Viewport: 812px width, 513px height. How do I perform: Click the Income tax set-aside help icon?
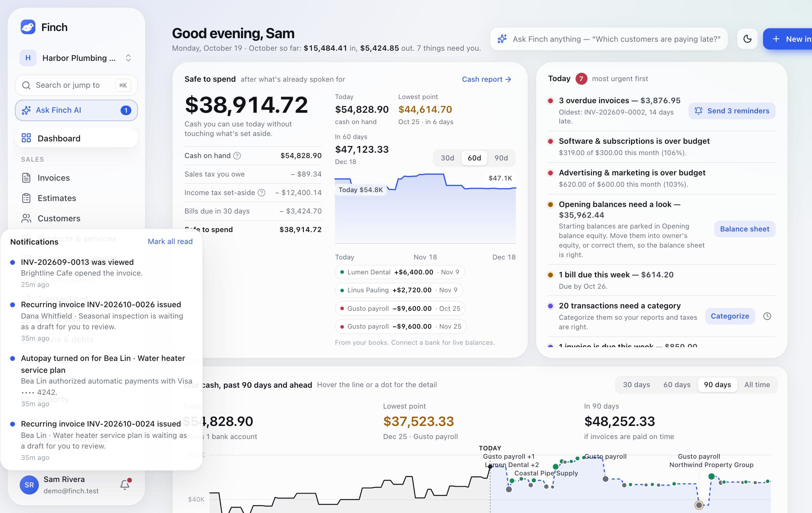point(261,193)
